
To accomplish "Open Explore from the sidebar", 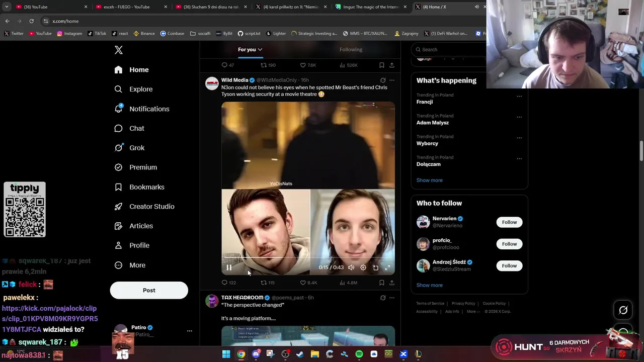I will pos(133,89).
